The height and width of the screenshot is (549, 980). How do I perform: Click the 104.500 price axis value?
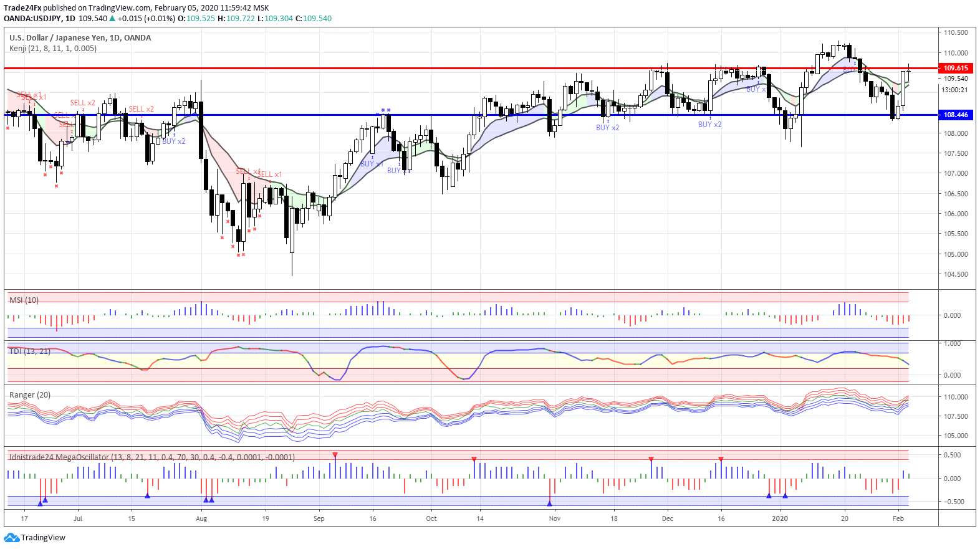pos(956,274)
